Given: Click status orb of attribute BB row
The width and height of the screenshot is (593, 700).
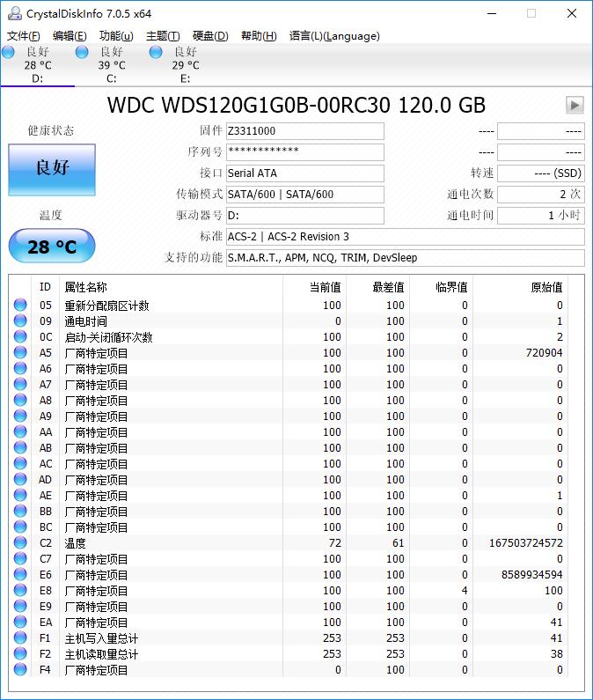Looking at the screenshot, I should coord(20,511).
